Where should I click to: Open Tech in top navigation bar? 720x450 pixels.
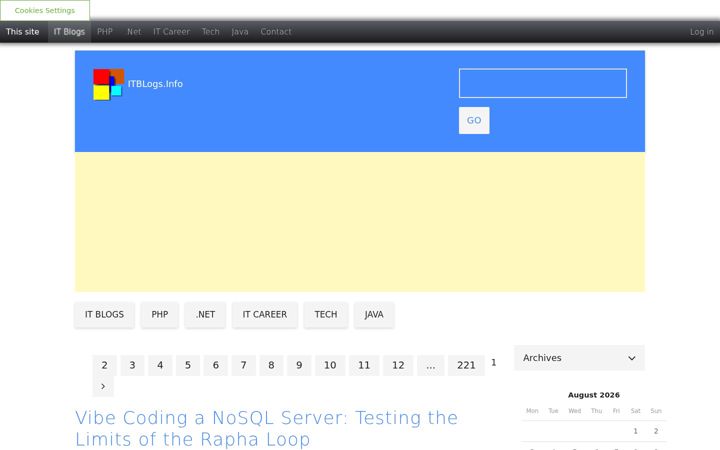(x=210, y=32)
